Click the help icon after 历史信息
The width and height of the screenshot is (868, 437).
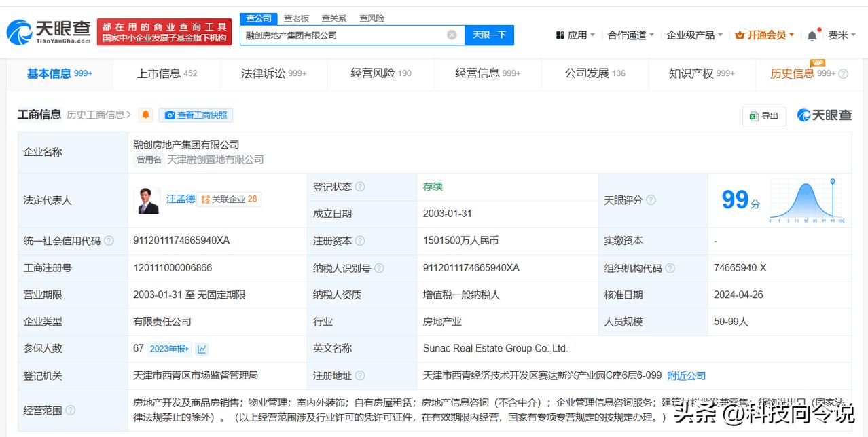844,74
